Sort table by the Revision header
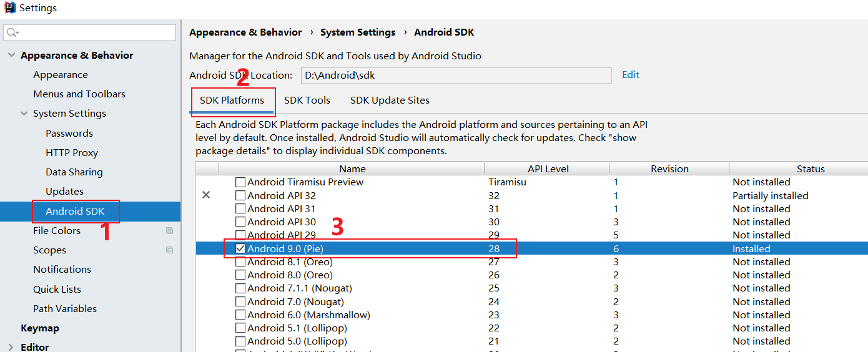868x352 pixels. pyautogui.click(x=669, y=169)
